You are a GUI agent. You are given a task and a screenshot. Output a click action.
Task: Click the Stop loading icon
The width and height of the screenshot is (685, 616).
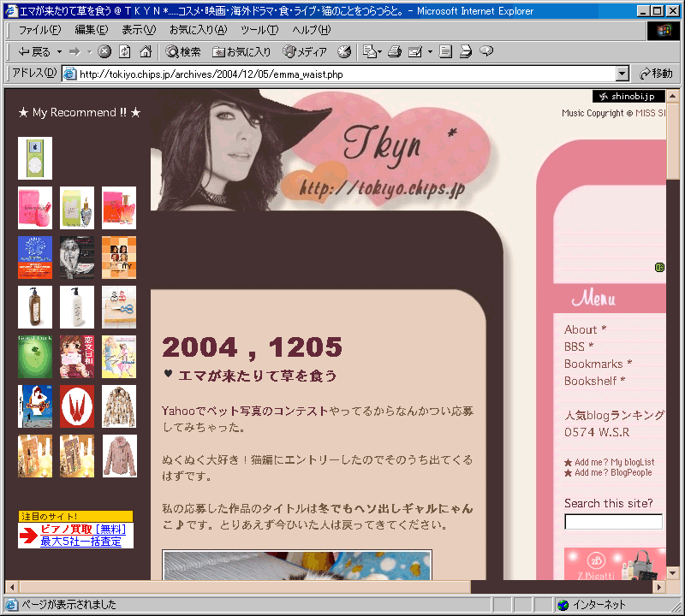coord(104,52)
